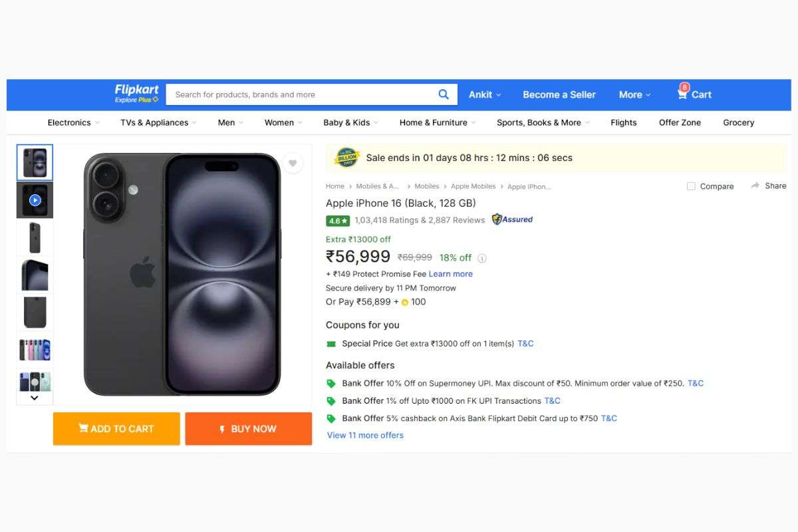Click the wishlist heart on product image
The image size is (798, 532).
click(293, 163)
